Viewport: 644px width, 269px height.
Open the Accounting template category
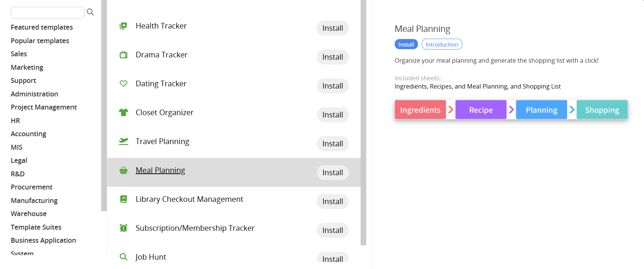[28, 134]
